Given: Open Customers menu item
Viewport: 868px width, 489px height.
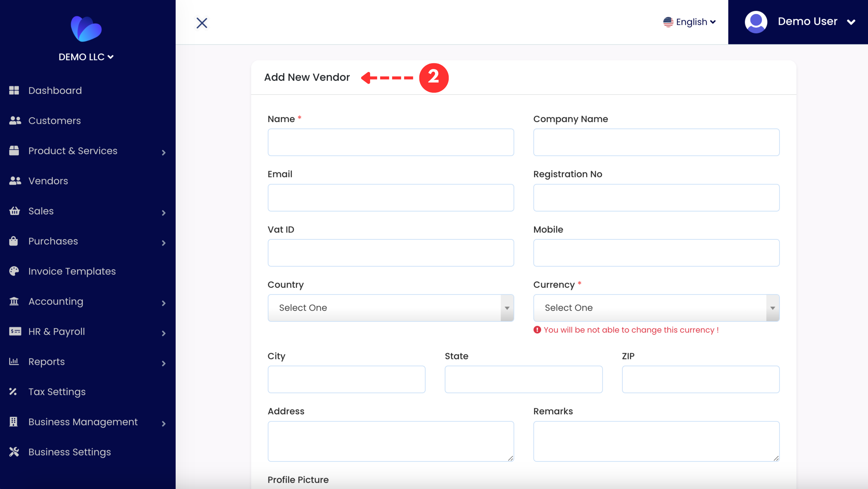Looking at the screenshot, I should (55, 120).
